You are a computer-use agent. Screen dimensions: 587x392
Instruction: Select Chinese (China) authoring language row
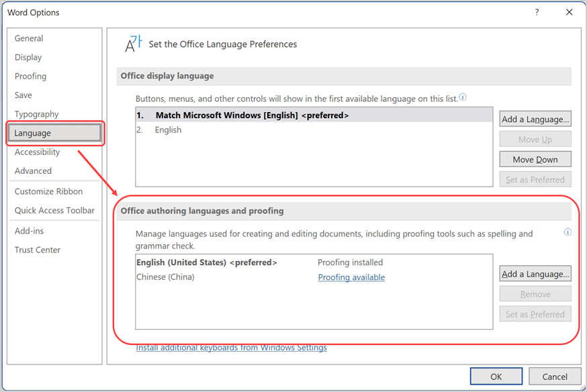tap(165, 277)
